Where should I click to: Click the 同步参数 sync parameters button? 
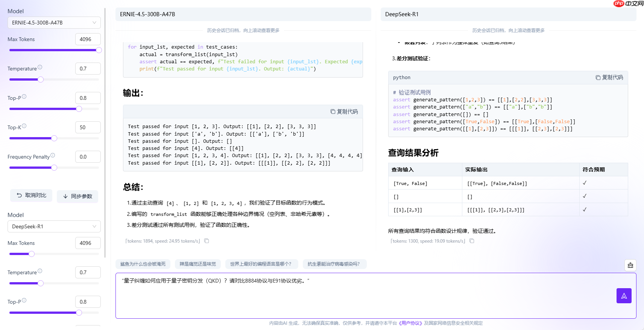coord(77,196)
